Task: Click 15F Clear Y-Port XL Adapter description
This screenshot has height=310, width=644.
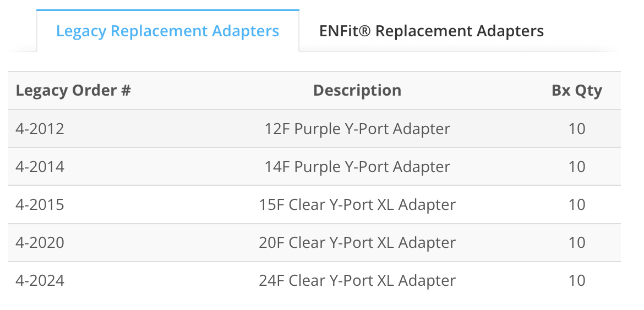Action: click(x=357, y=204)
